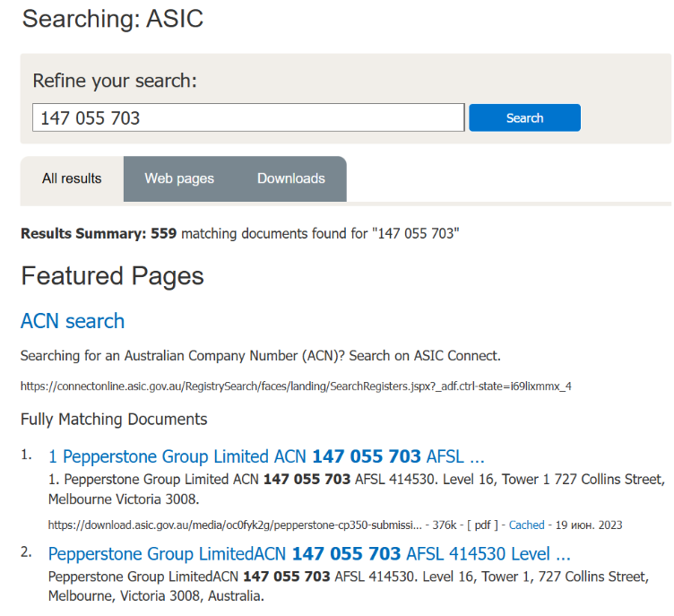
Task: Click the 'Fully Matching Documents' heading
Action: (114, 419)
